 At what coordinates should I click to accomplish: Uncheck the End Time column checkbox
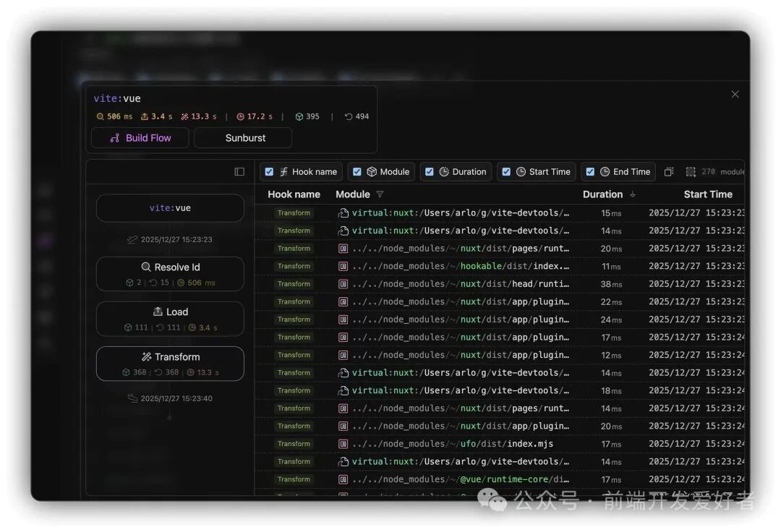pyautogui.click(x=590, y=171)
